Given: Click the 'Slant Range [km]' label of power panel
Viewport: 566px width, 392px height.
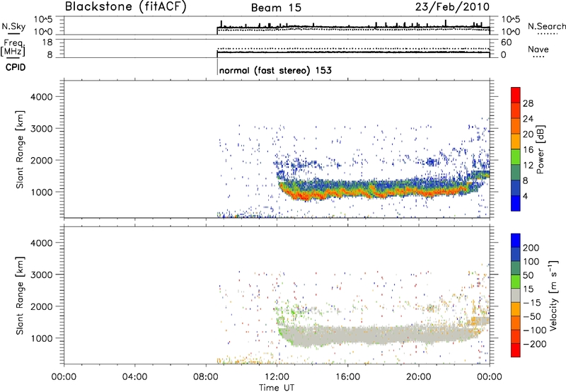Looking at the screenshot, I should point(20,149).
